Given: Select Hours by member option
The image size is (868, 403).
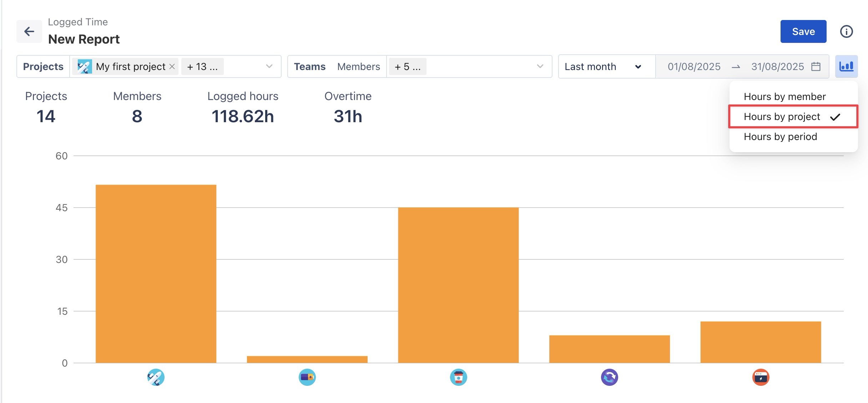Looking at the screenshot, I should tap(784, 96).
